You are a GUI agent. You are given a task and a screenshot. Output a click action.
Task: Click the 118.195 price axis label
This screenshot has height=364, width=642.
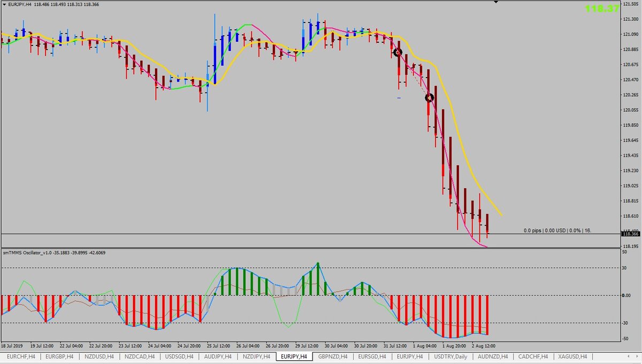(x=631, y=246)
